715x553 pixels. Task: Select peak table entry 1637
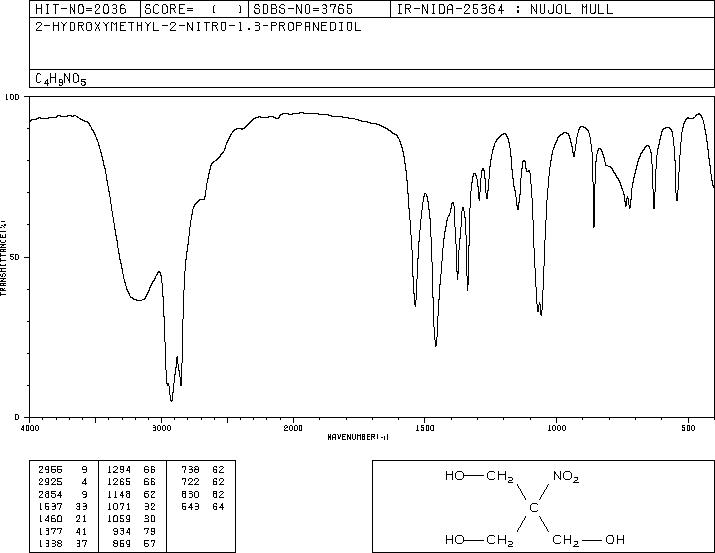tap(50, 506)
